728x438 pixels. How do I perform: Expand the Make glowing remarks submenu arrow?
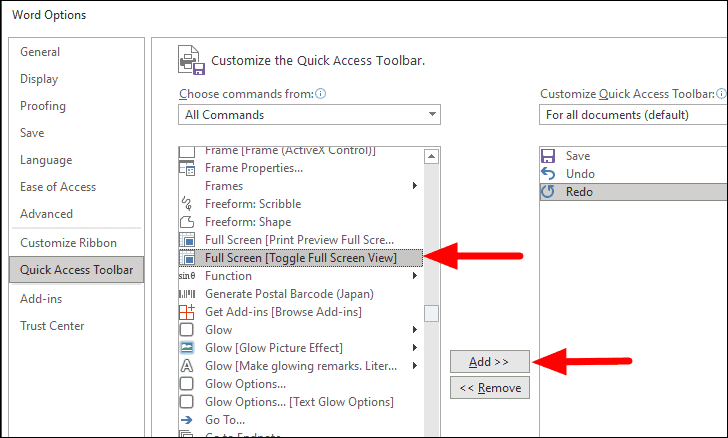[x=415, y=366]
